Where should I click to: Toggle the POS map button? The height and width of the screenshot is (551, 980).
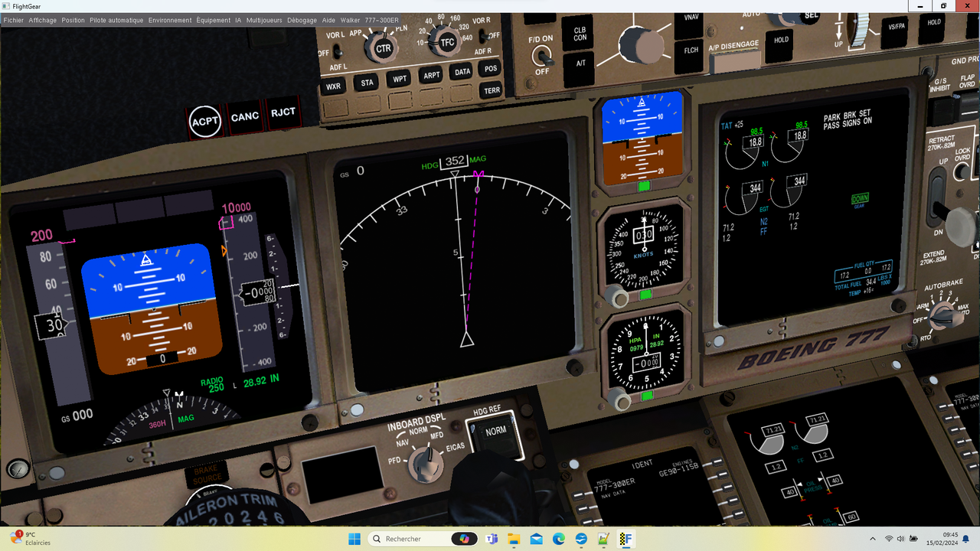pyautogui.click(x=491, y=69)
